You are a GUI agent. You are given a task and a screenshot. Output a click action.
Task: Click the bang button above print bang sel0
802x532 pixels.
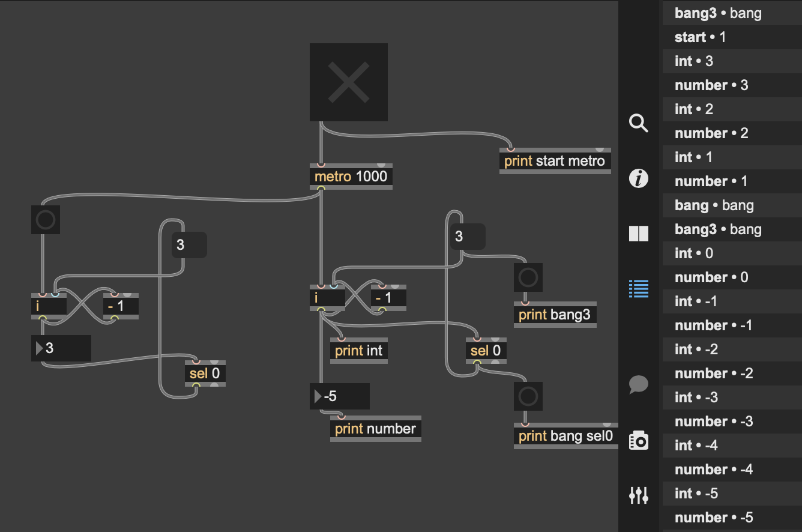(x=528, y=396)
